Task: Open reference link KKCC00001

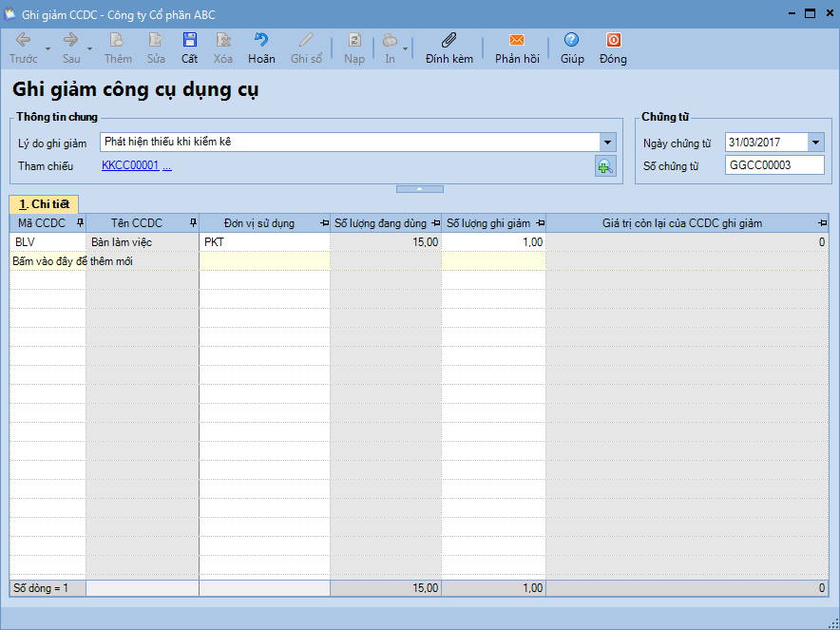Action: click(x=130, y=166)
